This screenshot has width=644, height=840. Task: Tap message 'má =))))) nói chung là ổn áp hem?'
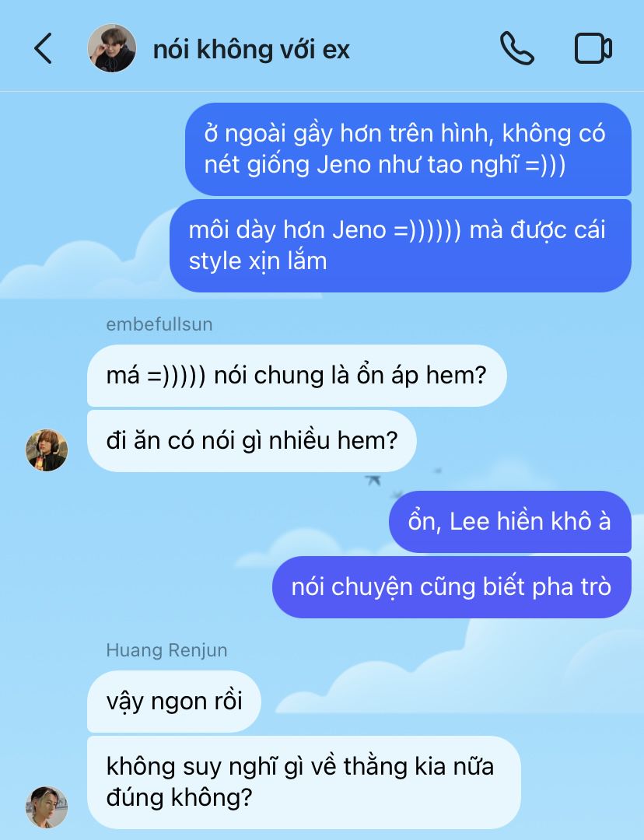point(297,375)
